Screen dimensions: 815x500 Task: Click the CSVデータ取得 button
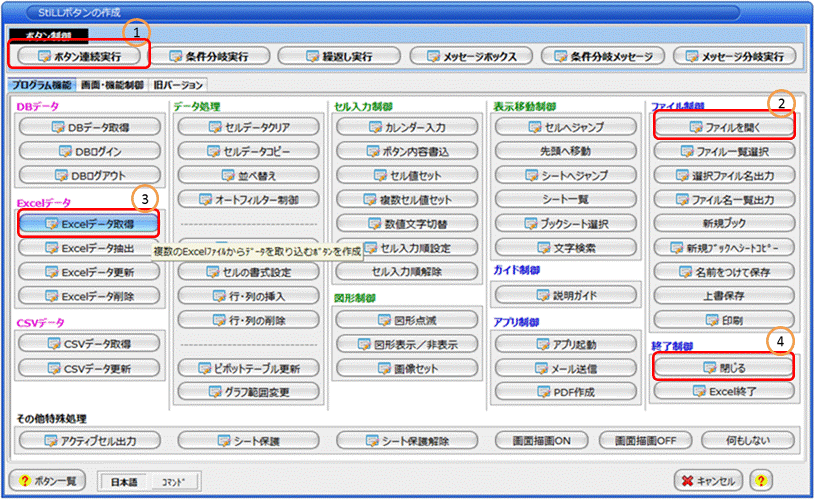pyautogui.click(x=89, y=344)
